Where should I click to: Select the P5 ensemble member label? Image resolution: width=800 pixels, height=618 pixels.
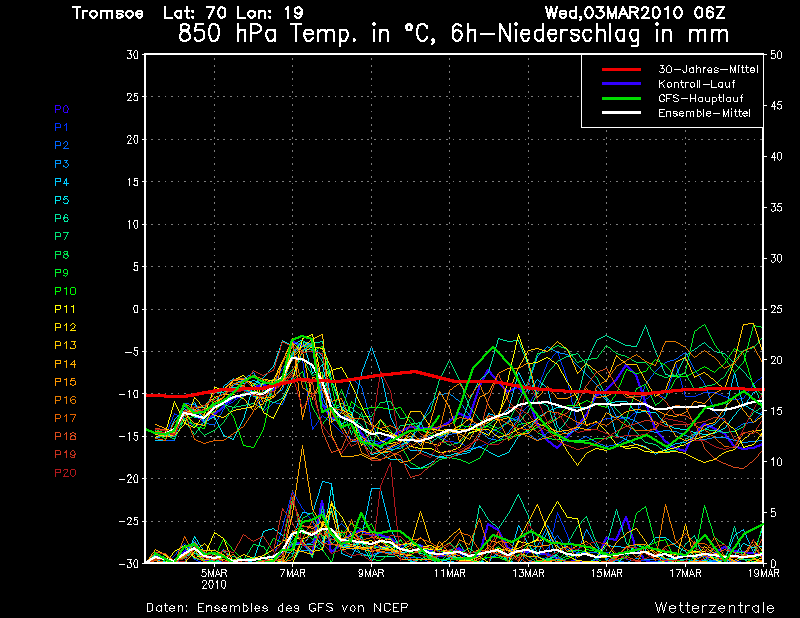coord(62,200)
